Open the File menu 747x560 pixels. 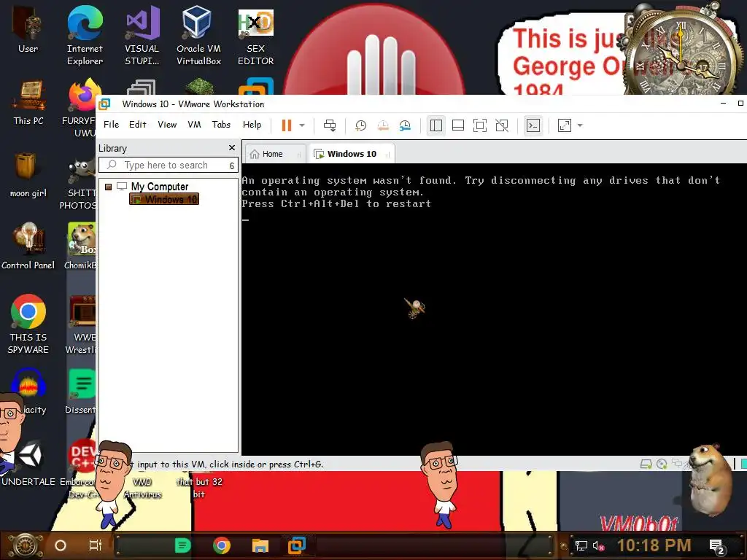click(x=111, y=124)
